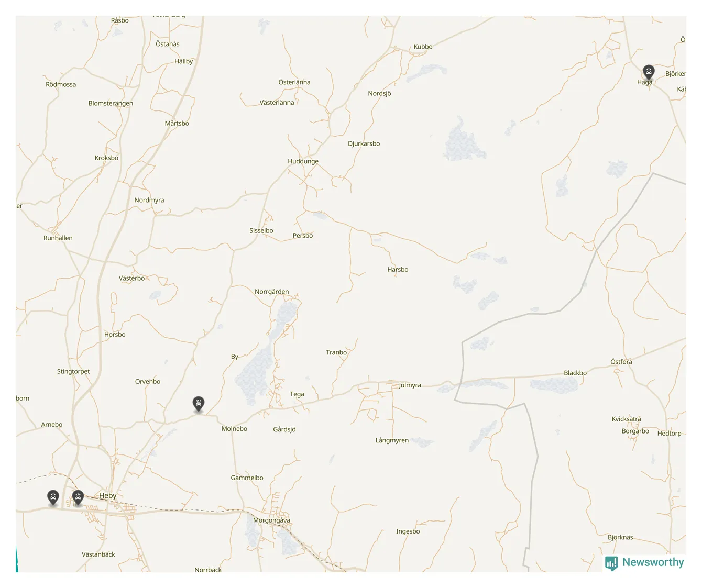Click the accident marker near Haga
The width and height of the screenshot is (702, 588).
649,72
